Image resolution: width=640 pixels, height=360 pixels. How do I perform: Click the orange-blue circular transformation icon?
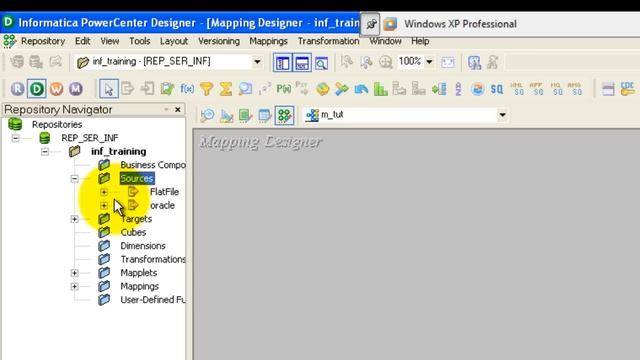(x=477, y=89)
